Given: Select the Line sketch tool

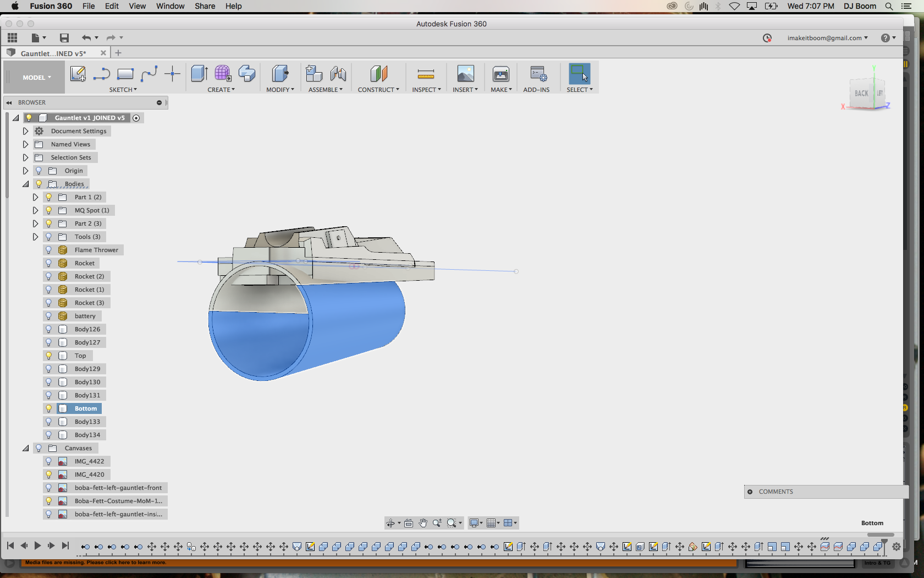Looking at the screenshot, I should tap(102, 74).
